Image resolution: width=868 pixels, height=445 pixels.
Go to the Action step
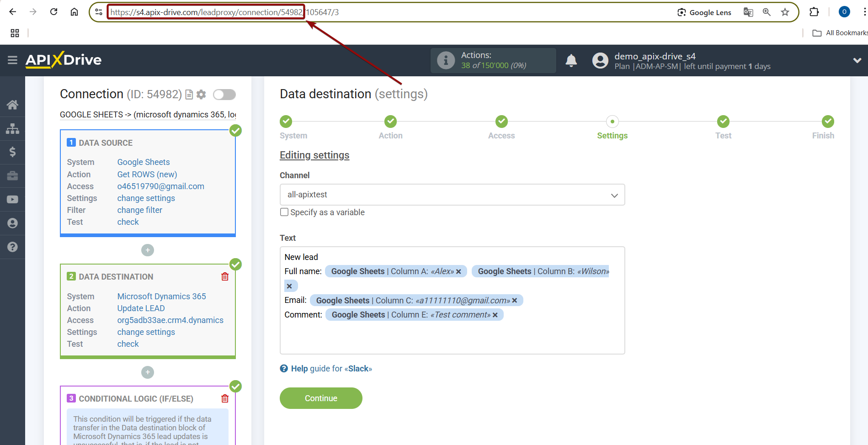[390, 122]
